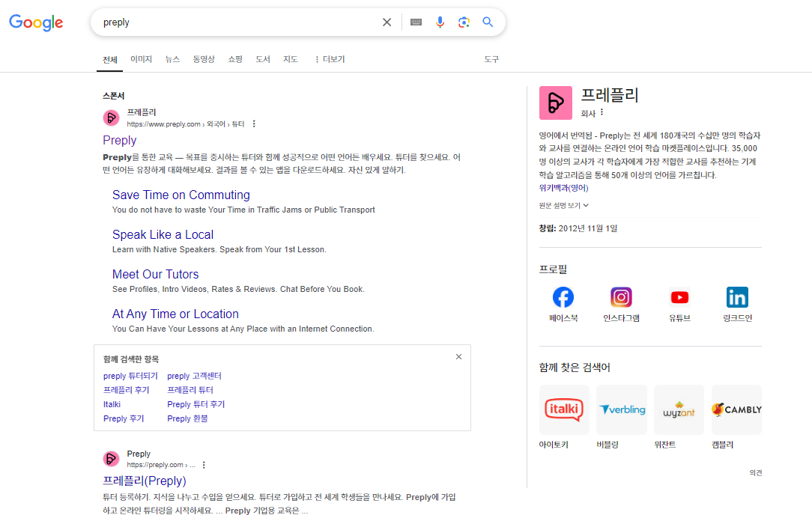Open verbling related search card
Viewport: 812px width, 521px height.
pos(622,417)
